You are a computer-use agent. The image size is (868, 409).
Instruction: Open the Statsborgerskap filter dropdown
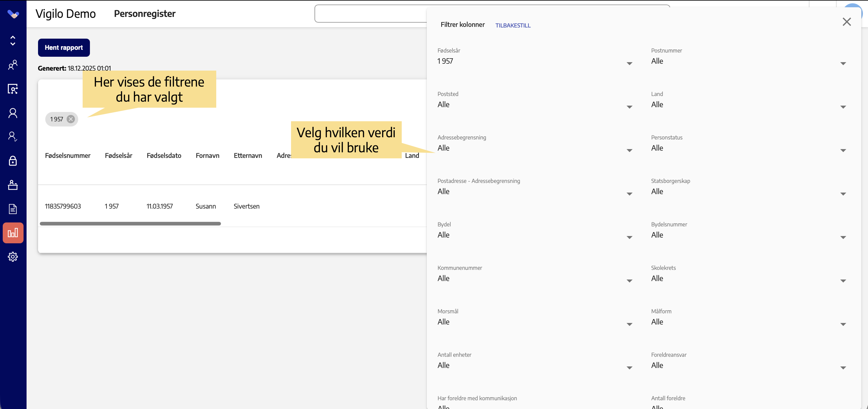tap(748, 192)
